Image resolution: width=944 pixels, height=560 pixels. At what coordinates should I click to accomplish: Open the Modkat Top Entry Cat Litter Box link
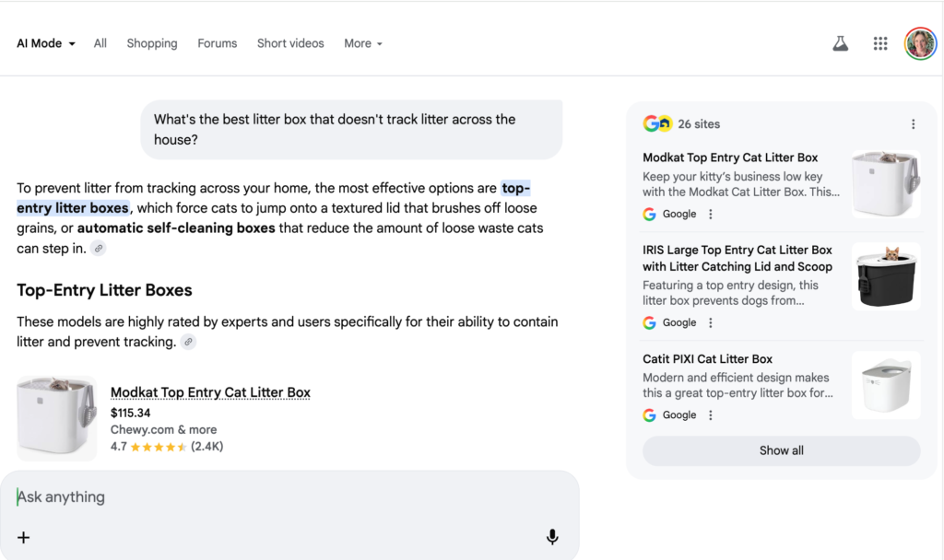tap(210, 391)
